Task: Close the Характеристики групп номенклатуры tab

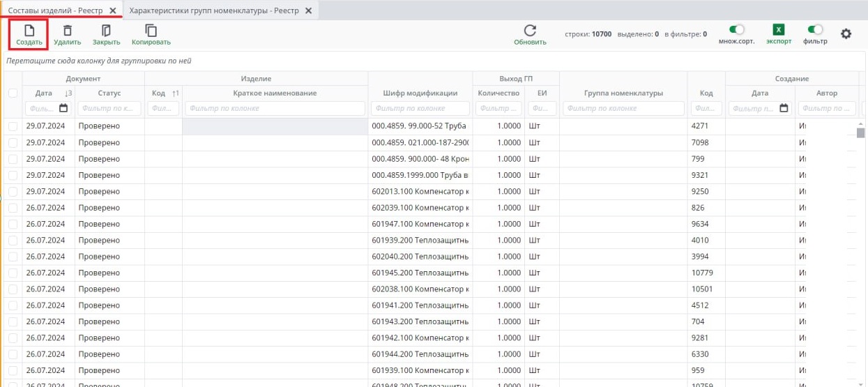Action: point(308,10)
